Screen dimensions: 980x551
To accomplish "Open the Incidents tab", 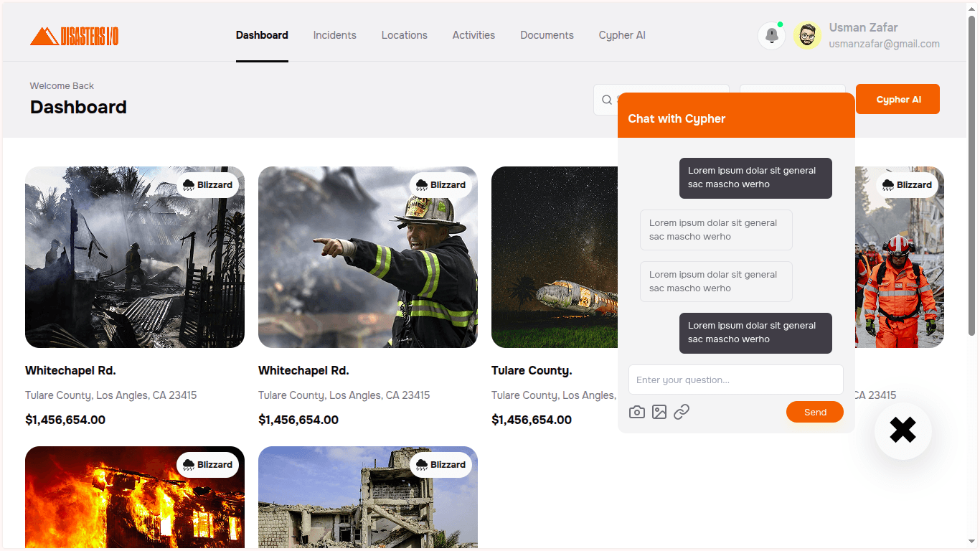I will click(x=334, y=35).
